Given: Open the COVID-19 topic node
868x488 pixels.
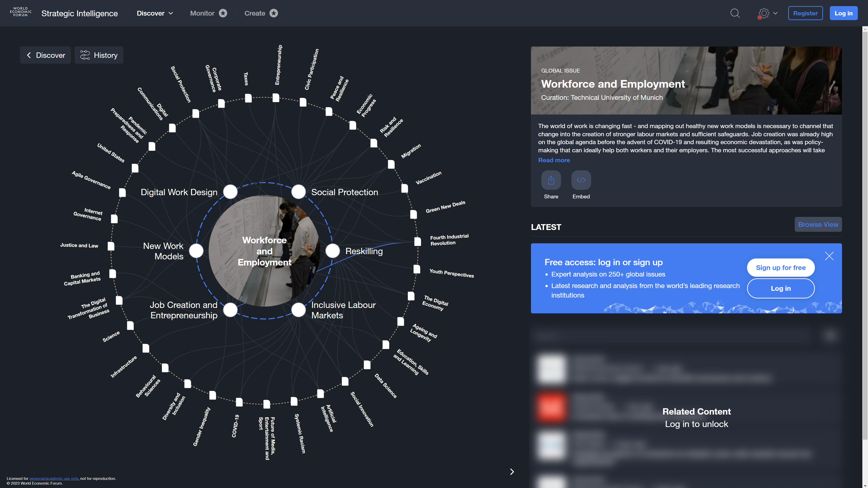Looking at the screenshot, I should (x=239, y=402).
